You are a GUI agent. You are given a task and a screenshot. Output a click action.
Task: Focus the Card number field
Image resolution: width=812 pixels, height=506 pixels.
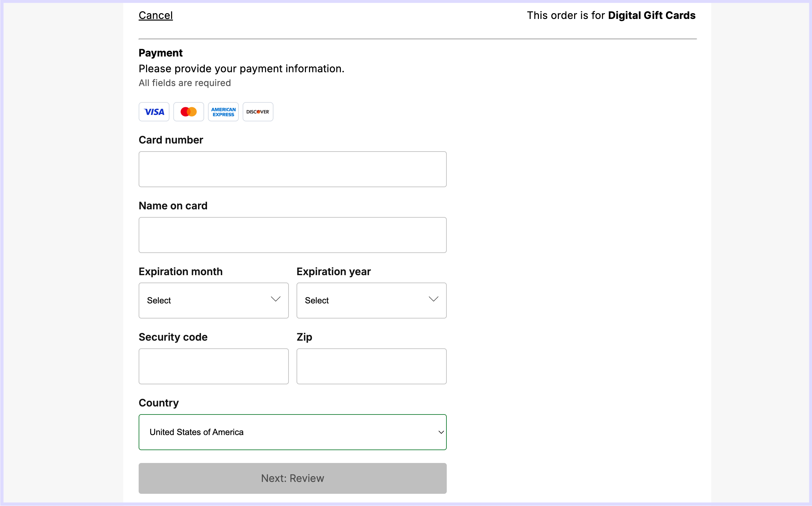click(x=292, y=169)
